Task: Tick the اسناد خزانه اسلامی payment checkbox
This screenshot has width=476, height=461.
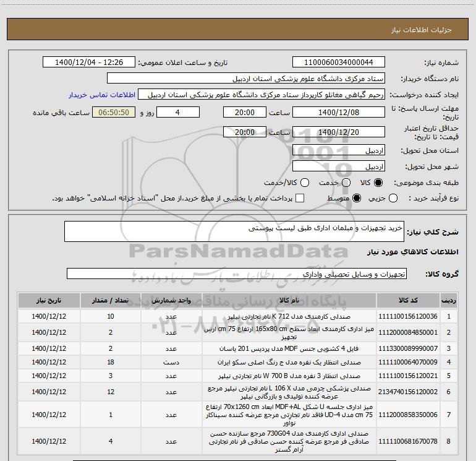Action: click(x=300, y=198)
